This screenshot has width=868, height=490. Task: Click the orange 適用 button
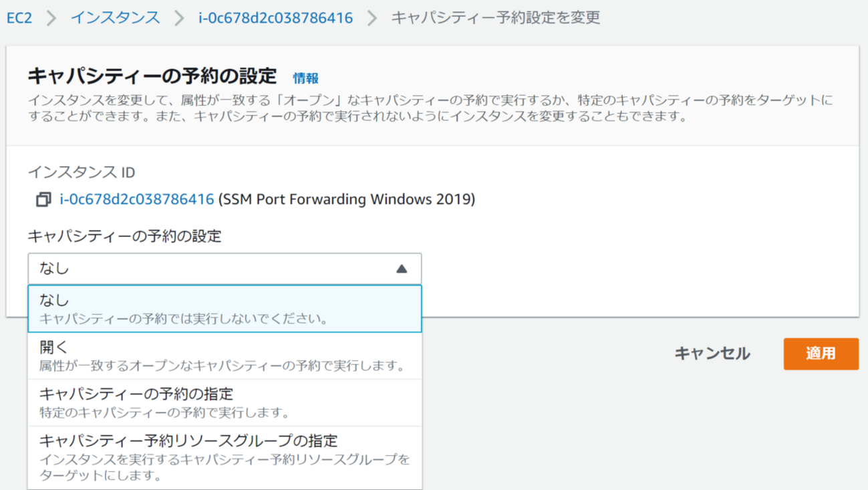tap(821, 354)
